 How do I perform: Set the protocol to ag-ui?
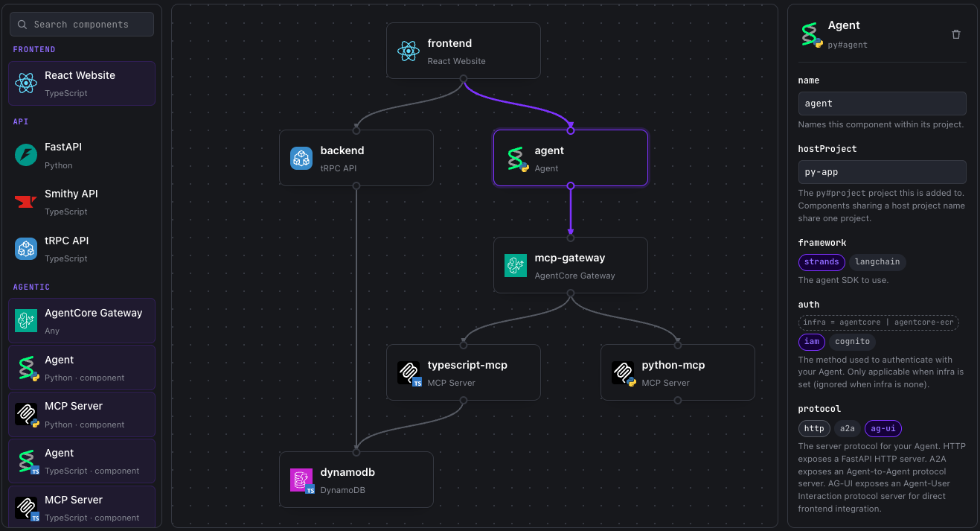883,428
